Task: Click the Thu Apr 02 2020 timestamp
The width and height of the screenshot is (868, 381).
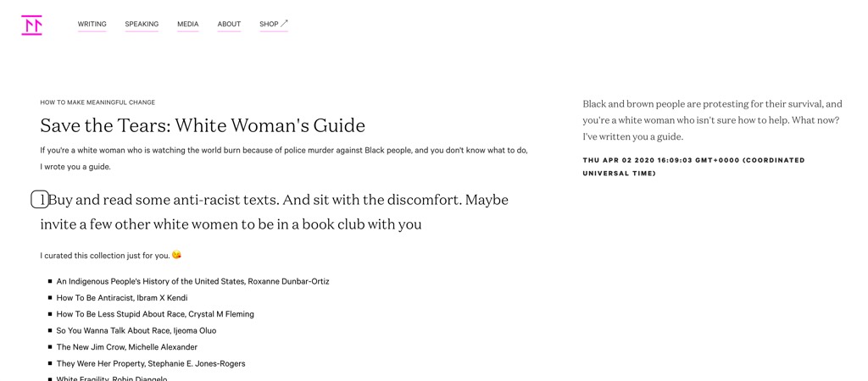Action: tap(693, 166)
